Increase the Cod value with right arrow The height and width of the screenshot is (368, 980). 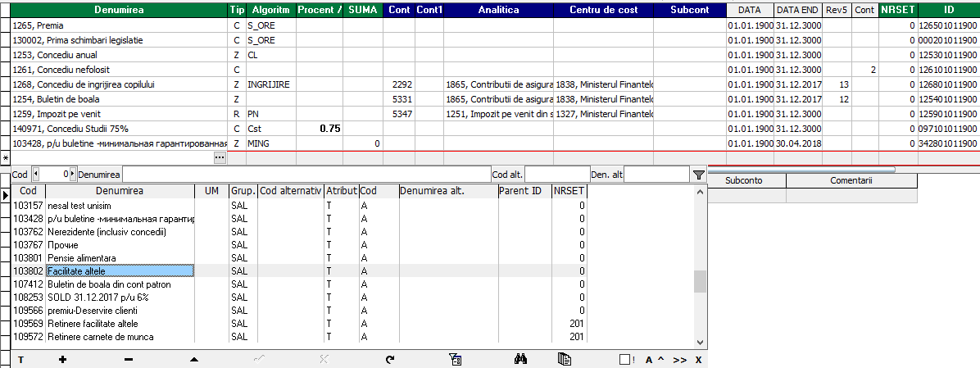(72, 175)
